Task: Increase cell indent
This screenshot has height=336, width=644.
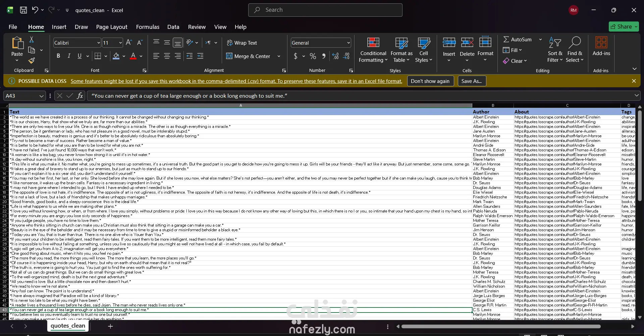Action: pyautogui.click(x=200, y=56)
